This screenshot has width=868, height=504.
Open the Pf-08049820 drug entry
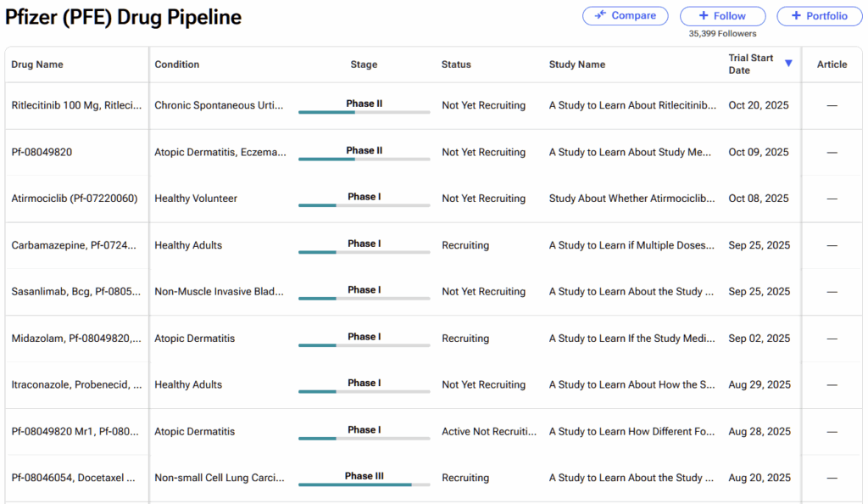pos(42,153)
